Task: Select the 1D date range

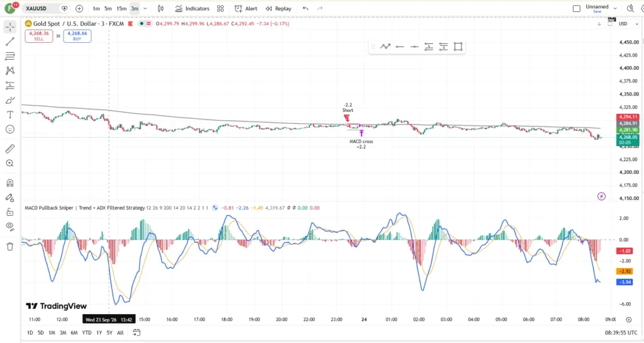Action: (x=30, y=333)
